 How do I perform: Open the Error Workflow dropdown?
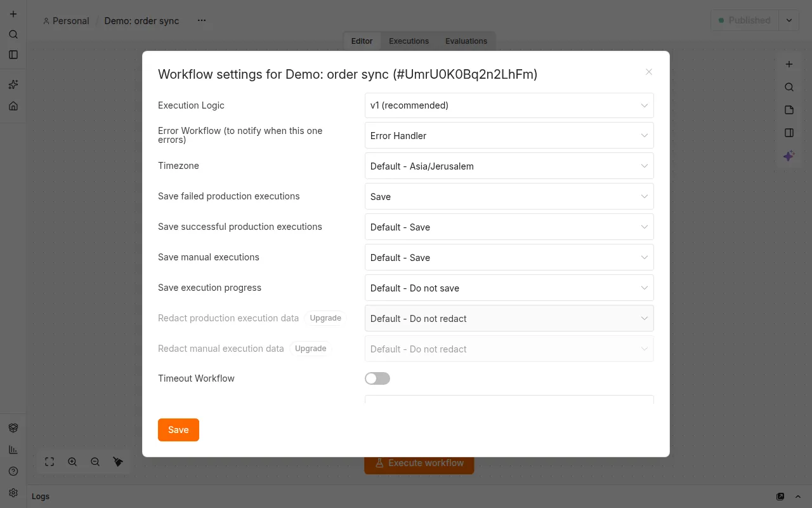(x=509, y=136)
